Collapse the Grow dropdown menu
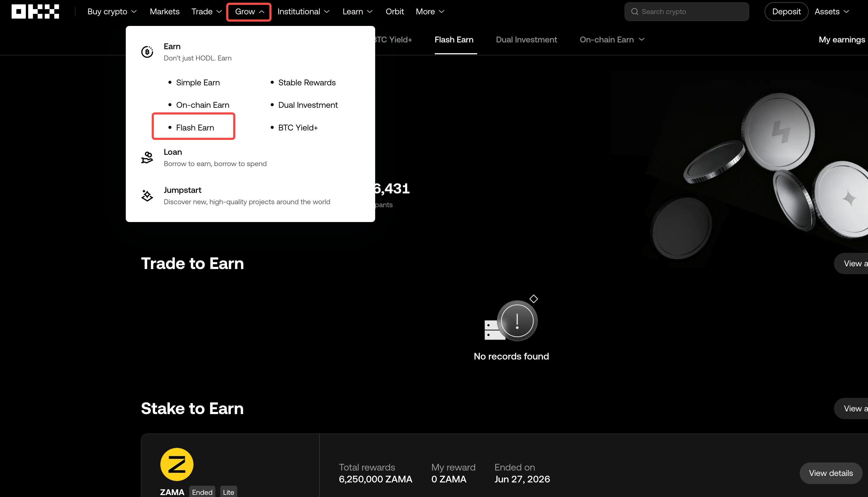This screenshot has width=868, height=497. (x=249, y=12)
